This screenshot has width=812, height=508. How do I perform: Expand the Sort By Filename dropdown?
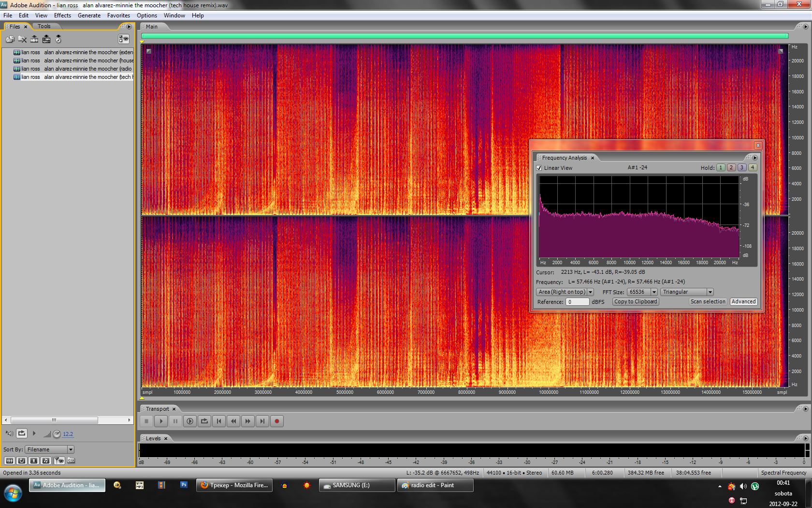(x=71, y=449)
